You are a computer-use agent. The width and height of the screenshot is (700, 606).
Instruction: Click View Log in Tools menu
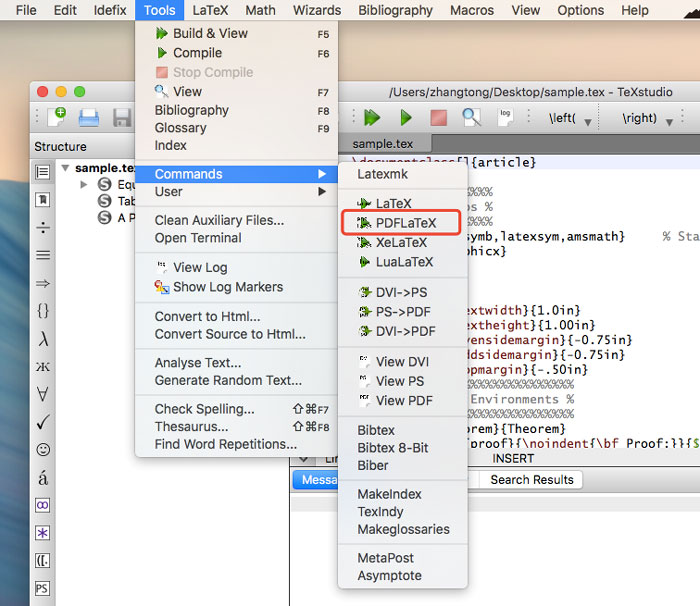click(237, 267)
